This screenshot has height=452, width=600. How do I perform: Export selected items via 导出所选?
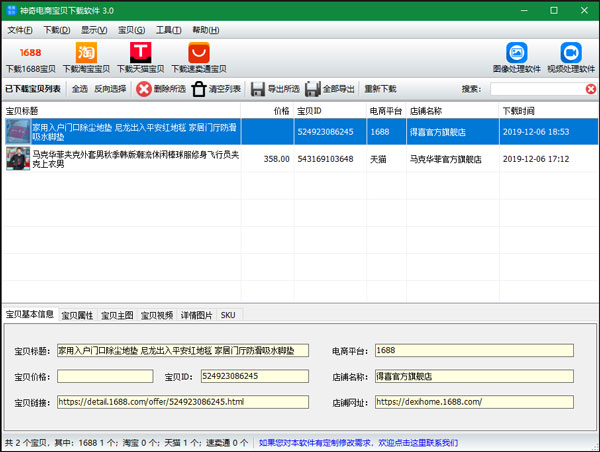pos(275,89)
